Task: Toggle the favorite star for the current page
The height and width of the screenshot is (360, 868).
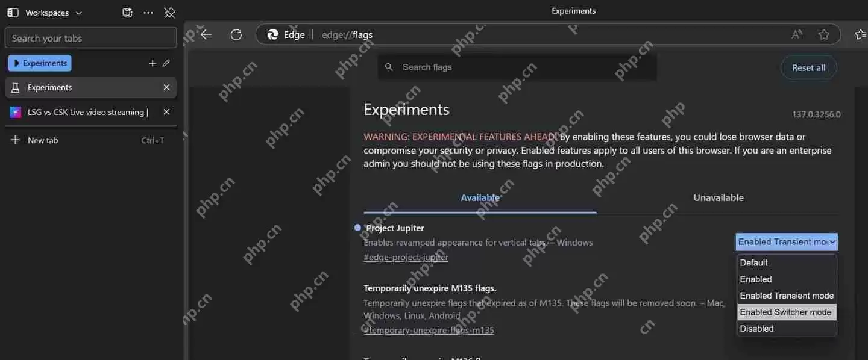Action: pyautogui.click(x=824, y=34)
